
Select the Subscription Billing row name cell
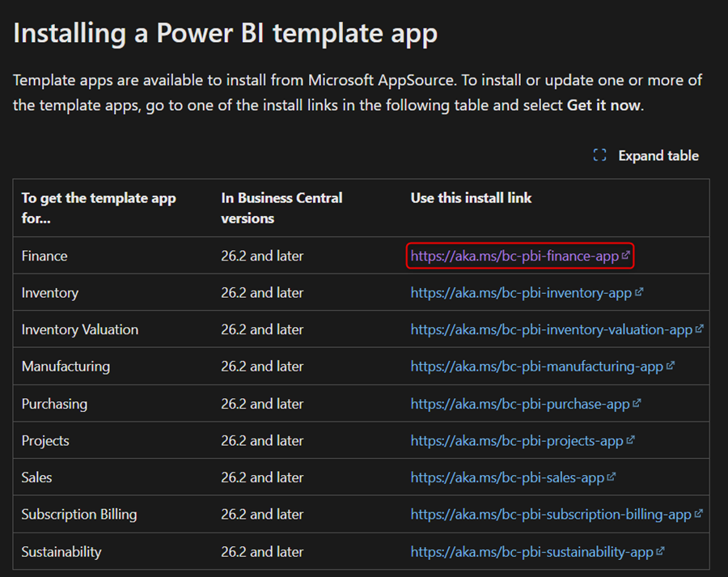point(79,515)
